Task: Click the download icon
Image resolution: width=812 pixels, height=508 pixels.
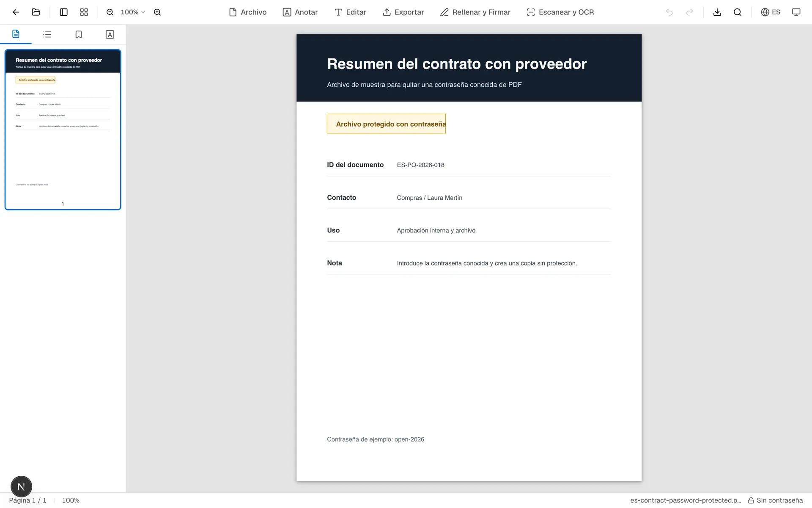Action: point(717,12)
